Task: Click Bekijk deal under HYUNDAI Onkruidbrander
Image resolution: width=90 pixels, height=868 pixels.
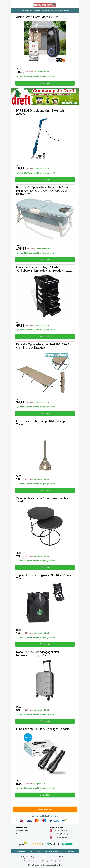Action: pyautogui.click(x=45, y=180)
